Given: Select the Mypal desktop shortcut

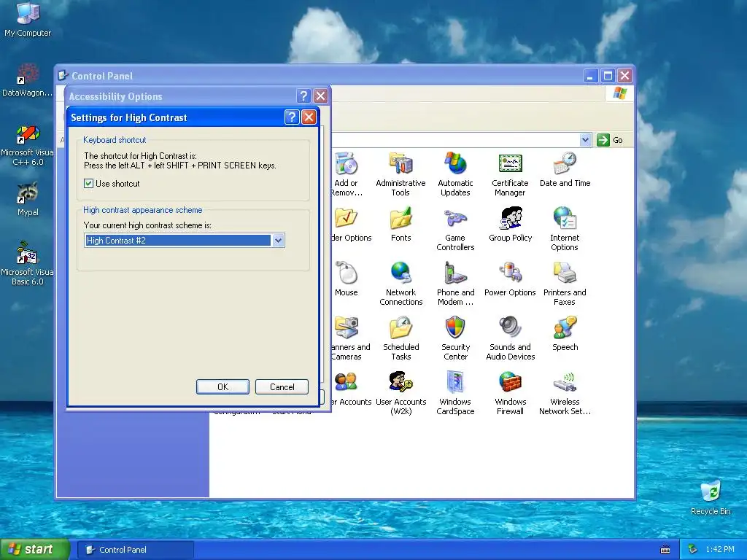Looking at the screenshot, I should (x=28, y=199).
